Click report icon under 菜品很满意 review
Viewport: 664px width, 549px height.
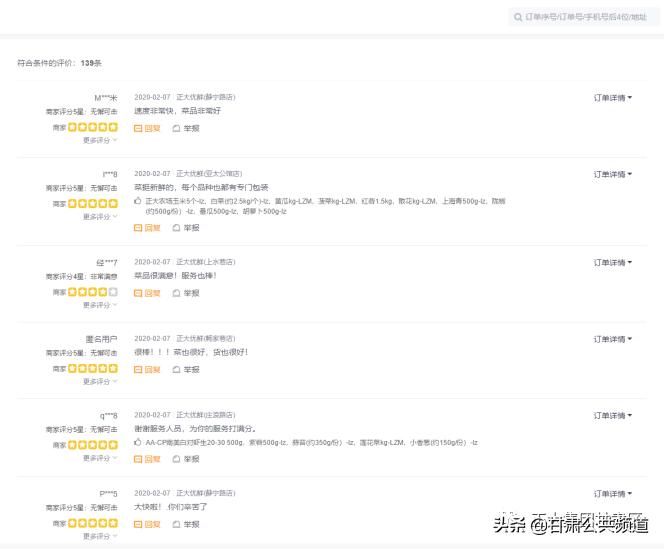[177, 293]
